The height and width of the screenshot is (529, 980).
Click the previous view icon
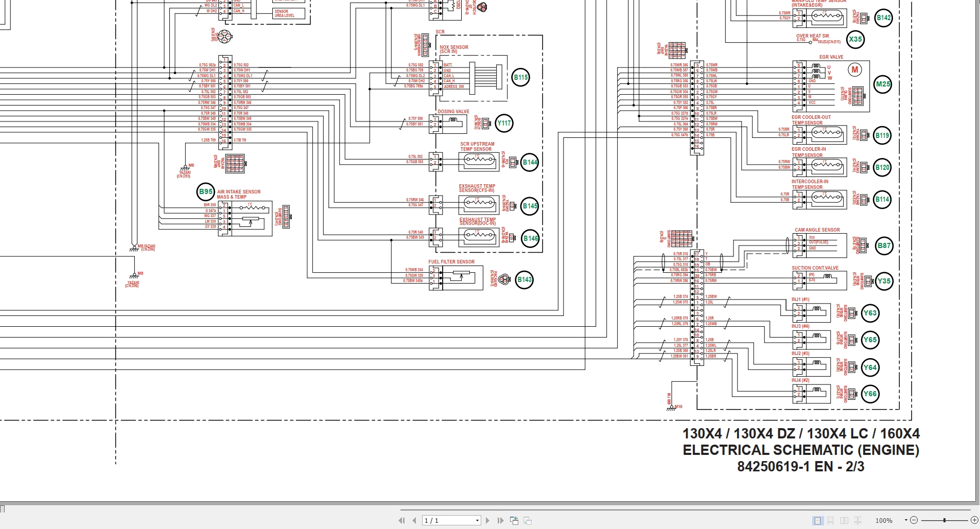pyautogui.click(x=514, y=520)
